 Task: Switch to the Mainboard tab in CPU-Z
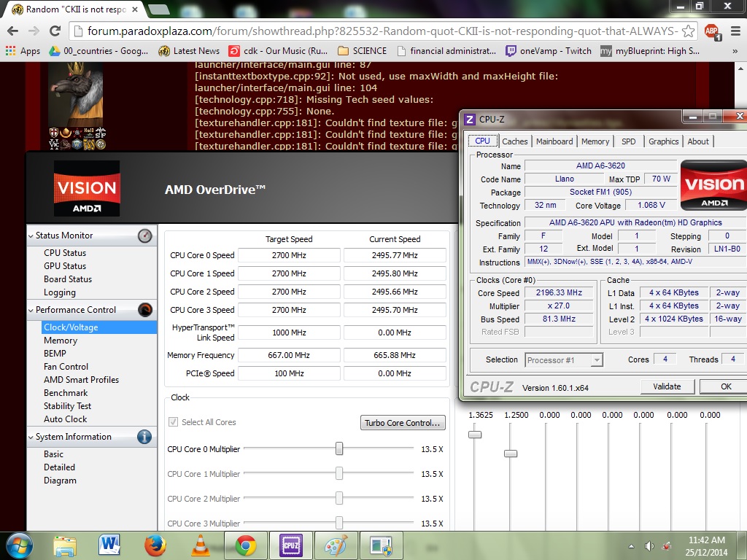554,141
